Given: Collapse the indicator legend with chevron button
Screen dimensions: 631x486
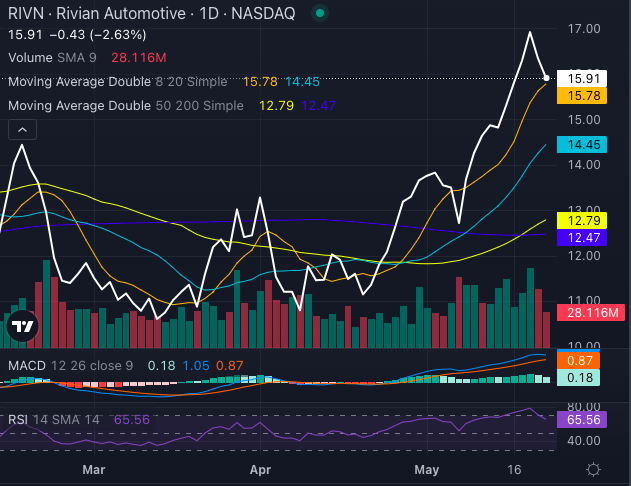Looking at the screenshot, I should 23,130.
